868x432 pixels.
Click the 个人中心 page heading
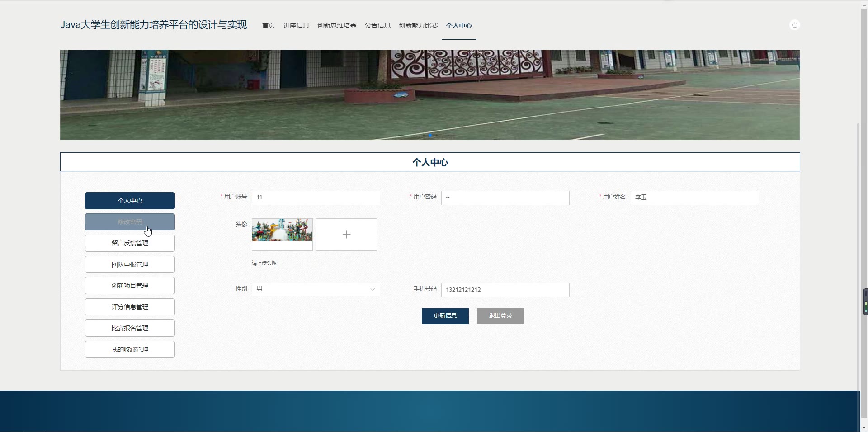pyautogui.click(x=430, y=162)
